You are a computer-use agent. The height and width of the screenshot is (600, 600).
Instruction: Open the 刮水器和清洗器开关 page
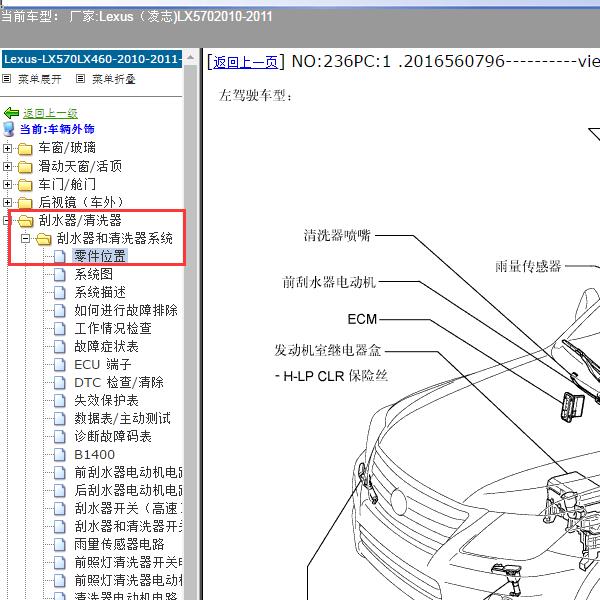coord(128,526)
